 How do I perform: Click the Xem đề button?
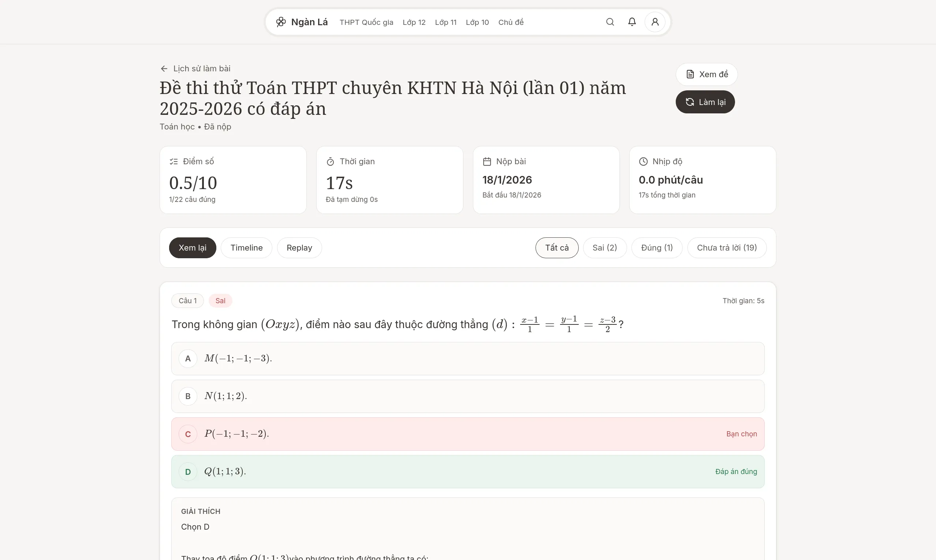(x=706, y=74)
